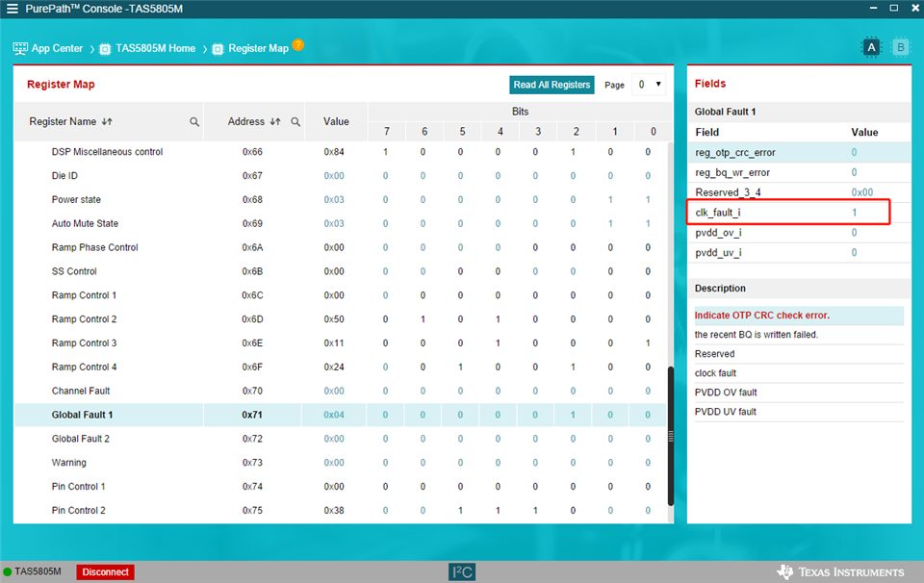Toggle bit 6 of Ramp Control 2
The image size is (924, 583).
pyautogui.click(x=423, y=319)
